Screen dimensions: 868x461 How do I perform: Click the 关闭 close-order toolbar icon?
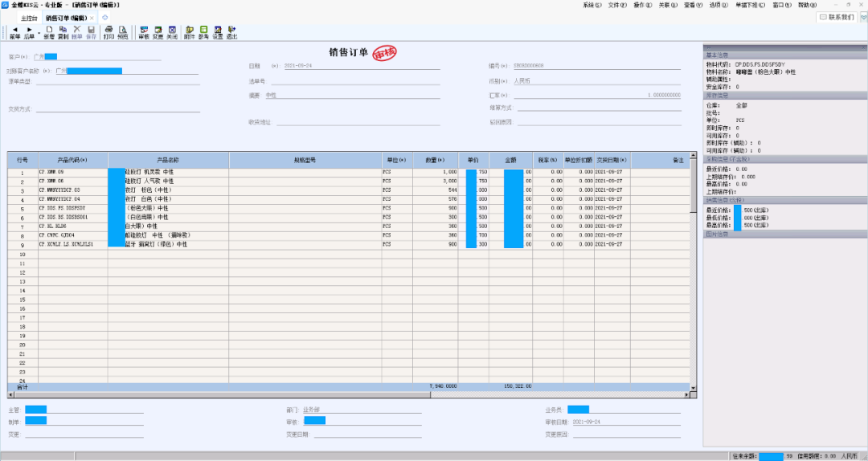(172, 33)
